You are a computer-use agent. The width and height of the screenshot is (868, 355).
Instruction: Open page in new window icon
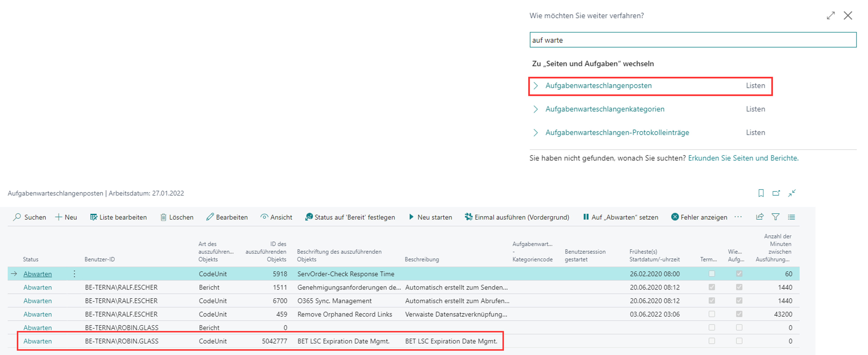tap(776, 193)
